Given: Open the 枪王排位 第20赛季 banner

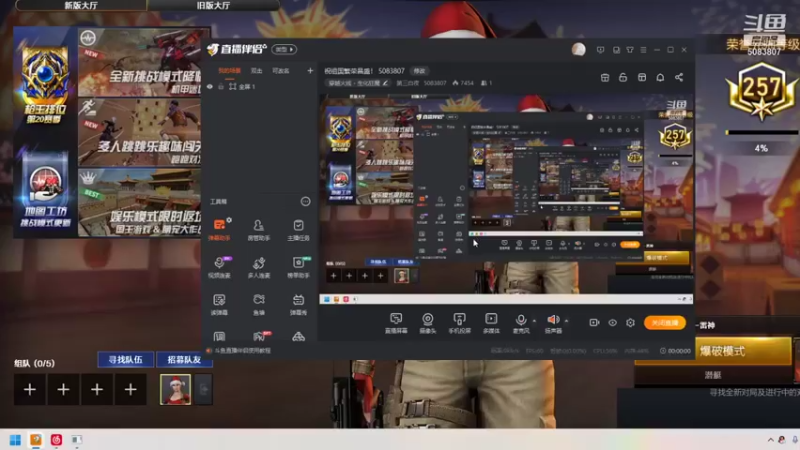Looking at the screenshot, I should [45, 84].
